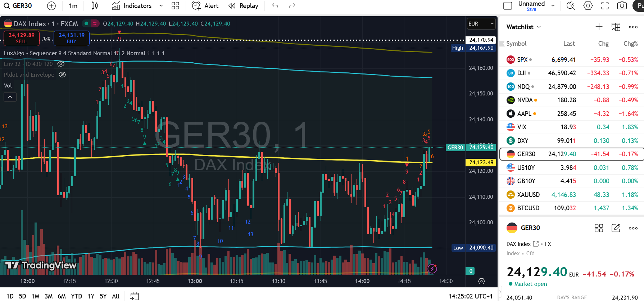Take a chart snapshot with camera
Screen dimensions: 644x301
(622, 6)
